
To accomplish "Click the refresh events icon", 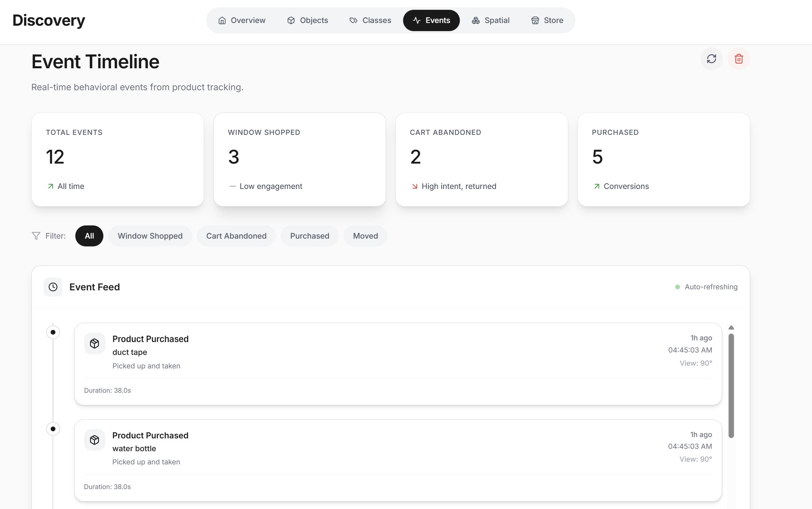I will click(711, 59).
